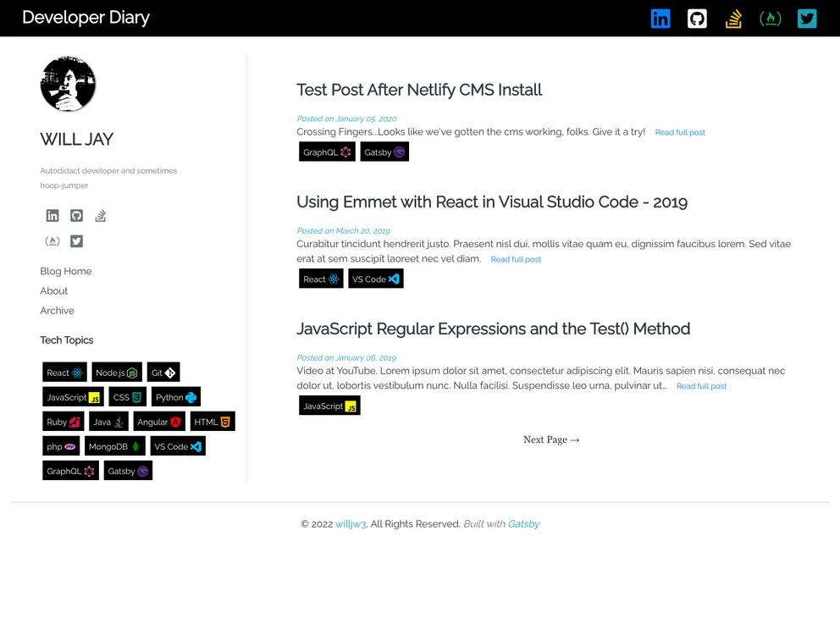Click the DEV icon beneath the profile description

tap(52, 241)
